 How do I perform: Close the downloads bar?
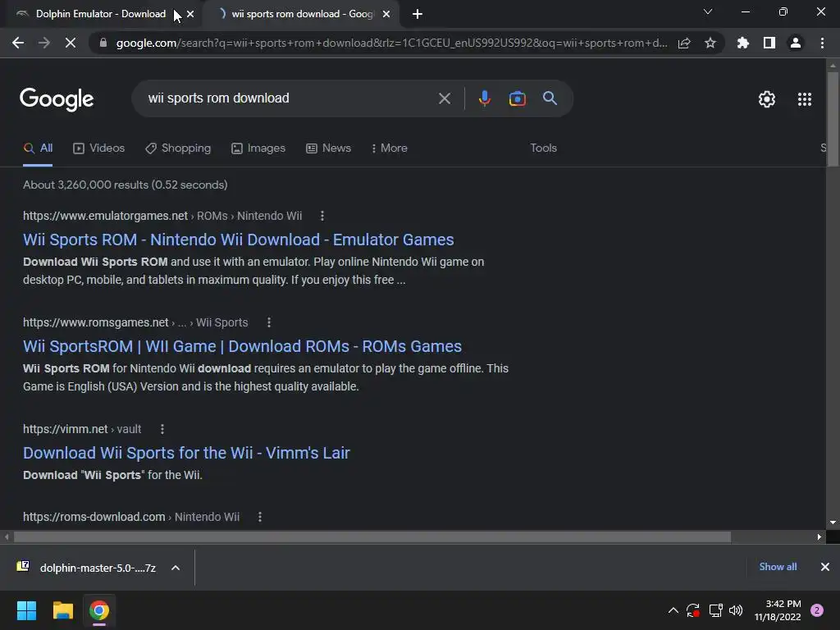(825, 567)
